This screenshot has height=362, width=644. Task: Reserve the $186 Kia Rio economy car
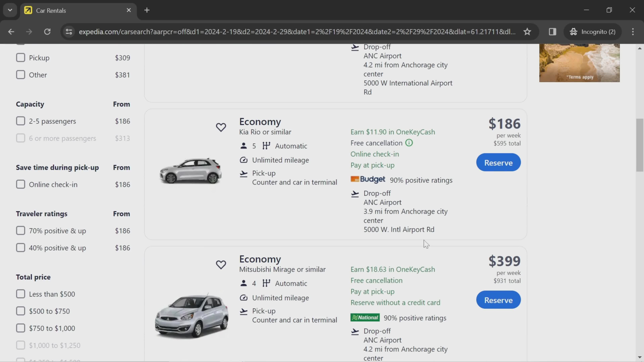pyautogui.click(x=498, y=162)
